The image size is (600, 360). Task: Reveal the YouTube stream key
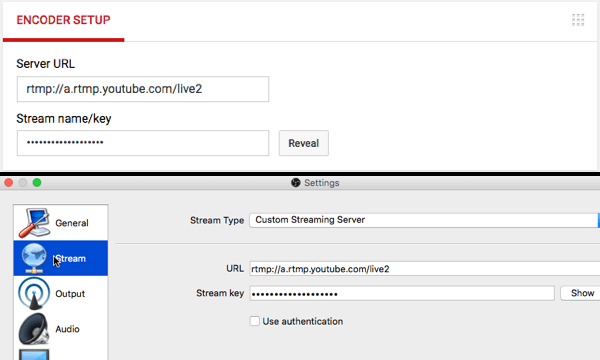coord(303,143)
